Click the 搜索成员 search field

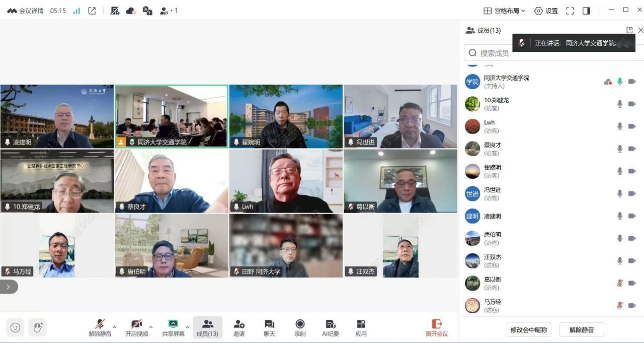[x=548, y=53]
